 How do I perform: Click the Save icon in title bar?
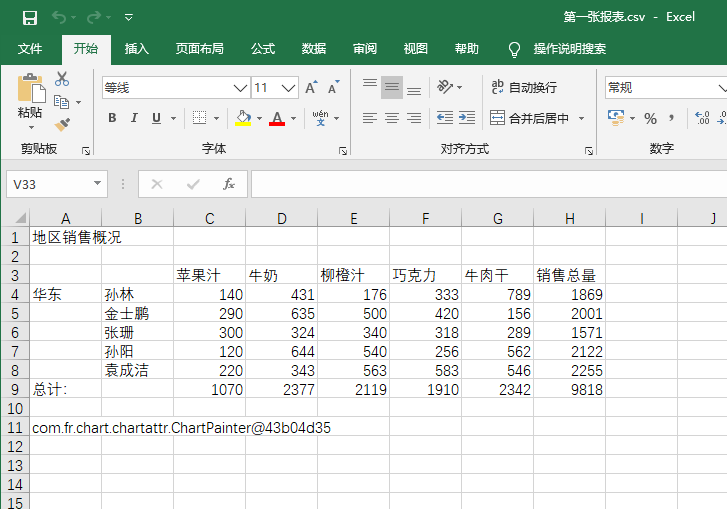30,18
